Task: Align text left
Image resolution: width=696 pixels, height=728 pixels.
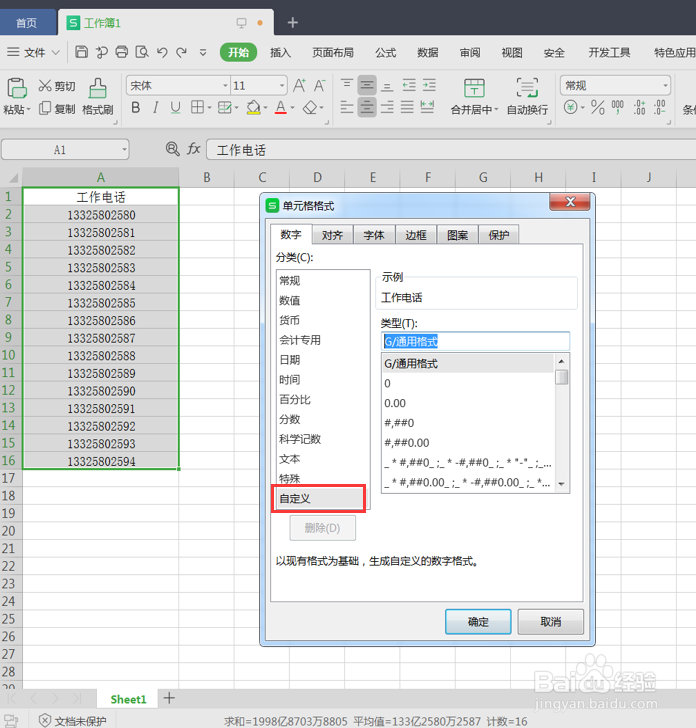Action: (346, 107)
